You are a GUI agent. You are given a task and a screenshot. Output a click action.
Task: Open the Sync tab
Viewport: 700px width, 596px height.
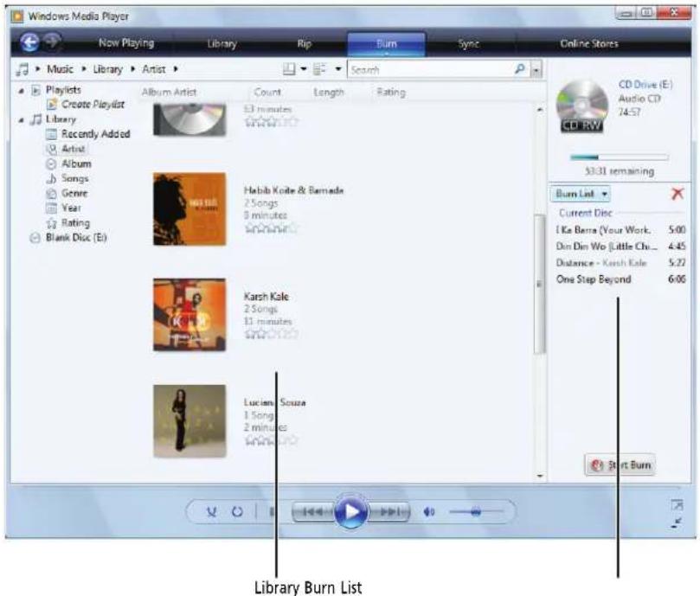(468, 43)
